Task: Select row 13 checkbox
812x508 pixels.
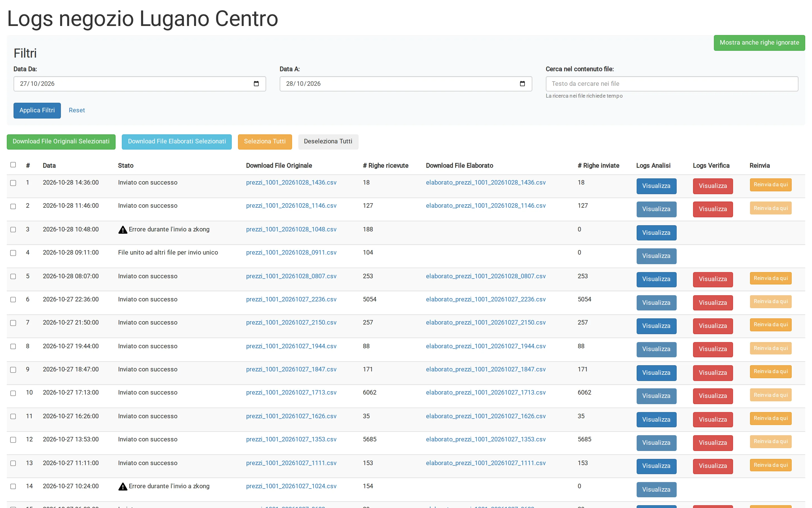Action: pos(13,463)
